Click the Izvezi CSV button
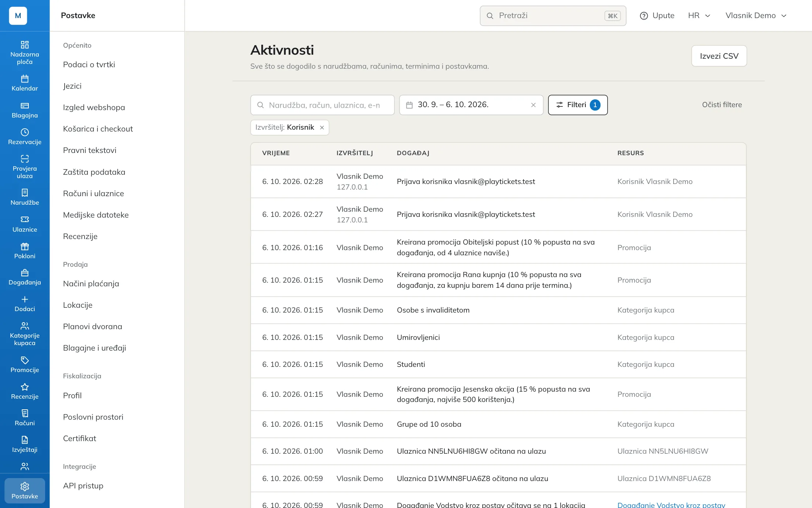The height and width of the screenshot is (508, 812). tap(719, 56)
